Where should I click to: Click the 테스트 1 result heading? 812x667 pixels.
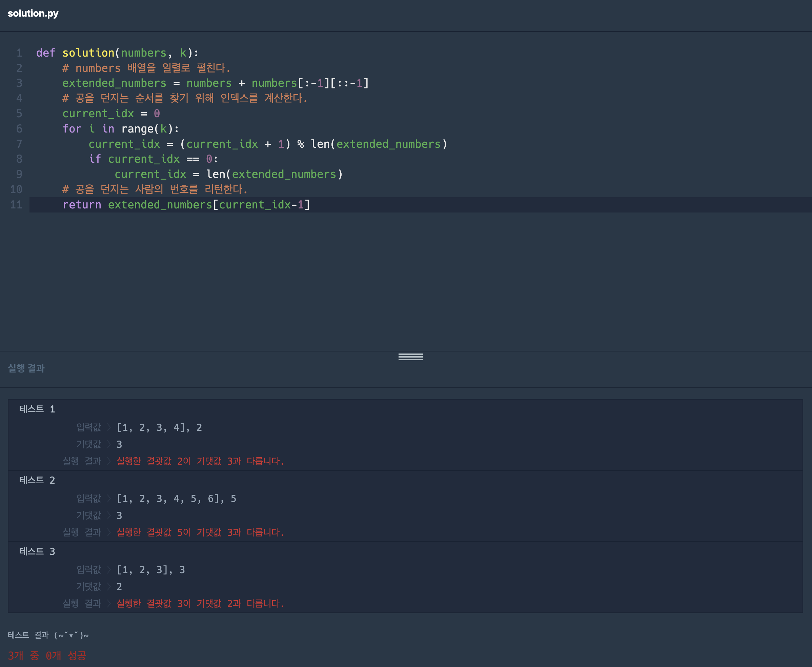(x=37, y=409)
